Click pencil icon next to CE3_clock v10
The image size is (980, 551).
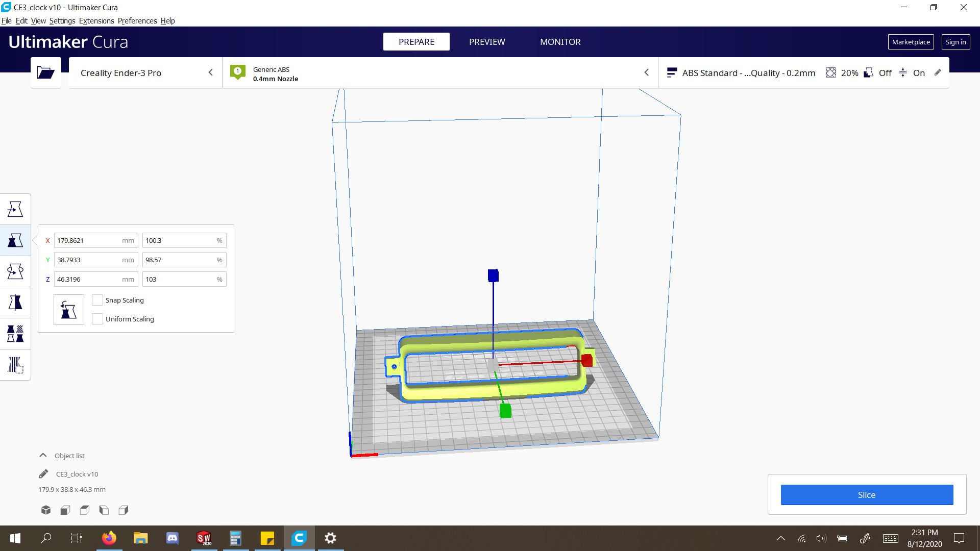coord(43,474)
